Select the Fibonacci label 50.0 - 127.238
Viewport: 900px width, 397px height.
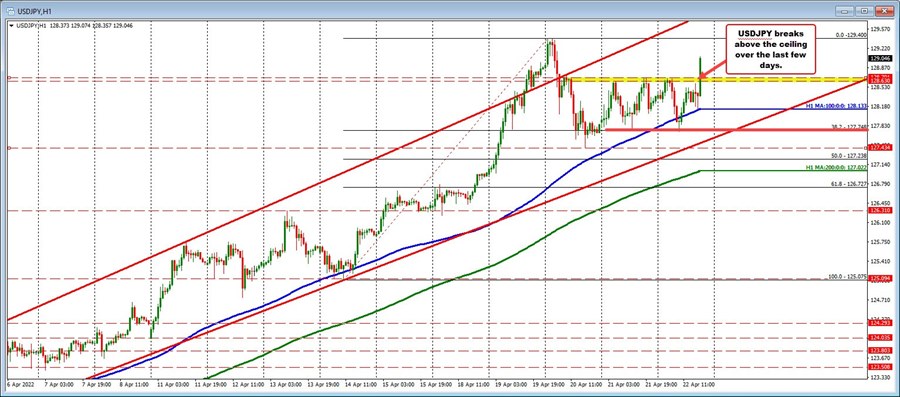click(x=849, y=155)
